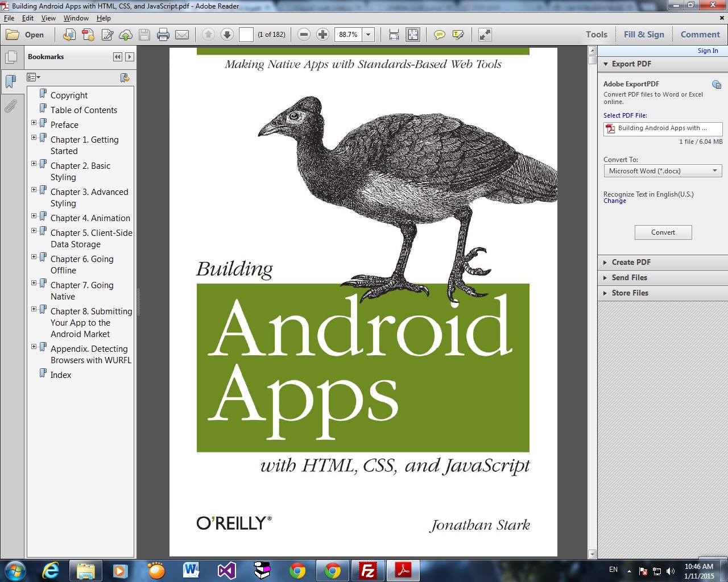This screenshot has width=728, height=582.
Task: Click the page number input box
Action: 246,35
